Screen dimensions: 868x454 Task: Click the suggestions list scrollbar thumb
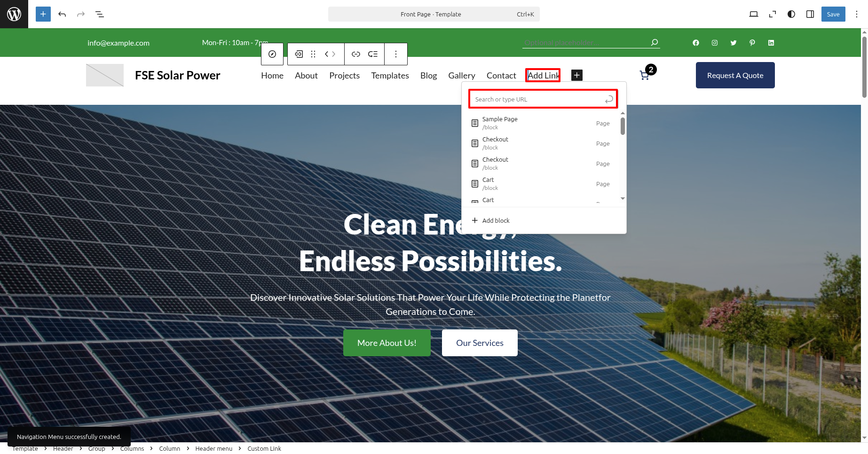[623, 126]
